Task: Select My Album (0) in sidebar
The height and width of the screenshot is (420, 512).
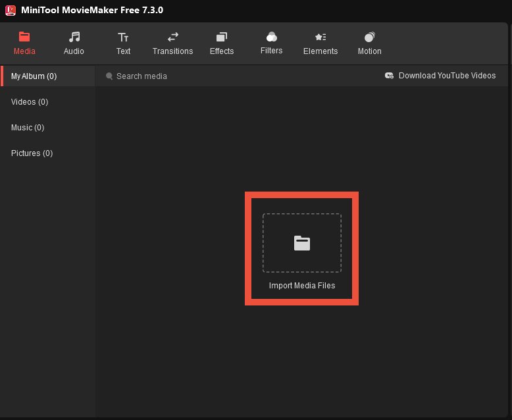Action: click(x=34, y=76)
